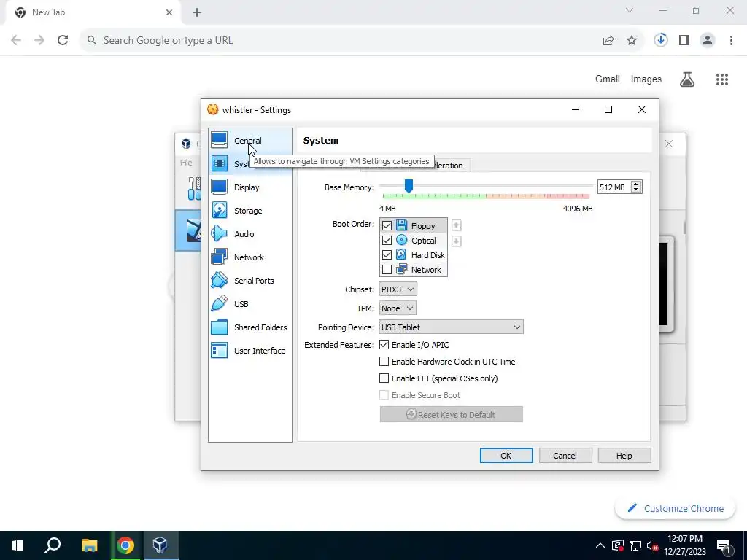Open the General settings category
The width and height of the screenshot is (747, 560).
coord(249,141)
